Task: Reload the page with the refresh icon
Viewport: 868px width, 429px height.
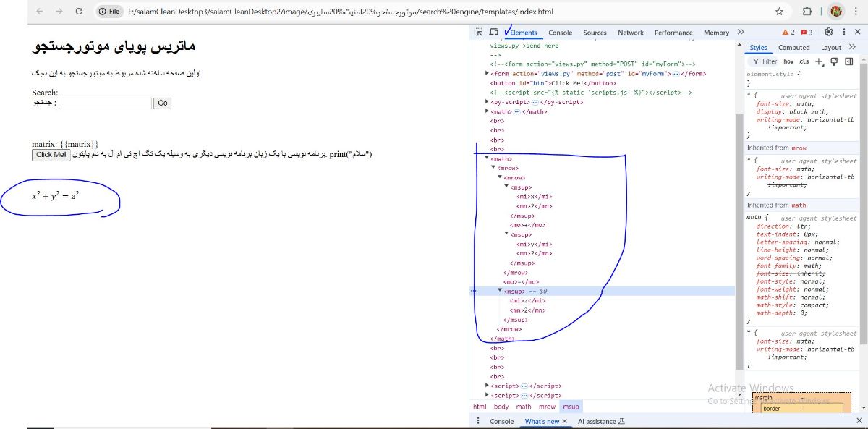Action: pos(79,12)
